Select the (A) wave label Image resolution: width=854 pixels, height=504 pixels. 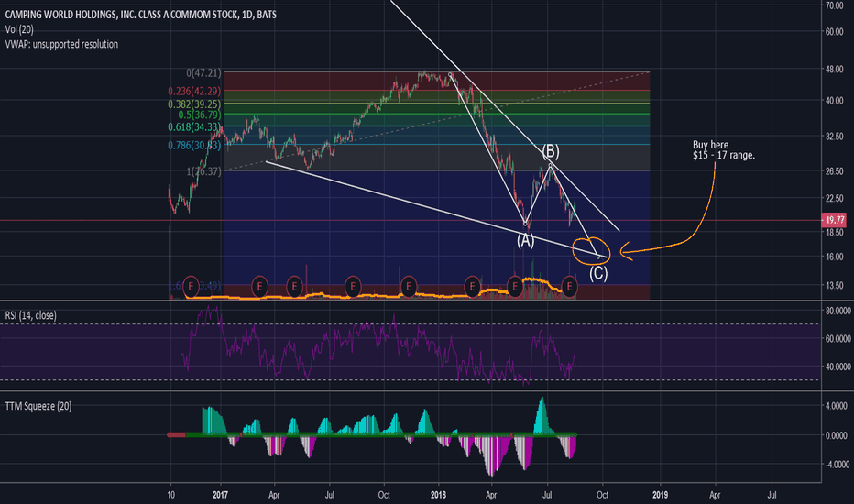point(526,240)
